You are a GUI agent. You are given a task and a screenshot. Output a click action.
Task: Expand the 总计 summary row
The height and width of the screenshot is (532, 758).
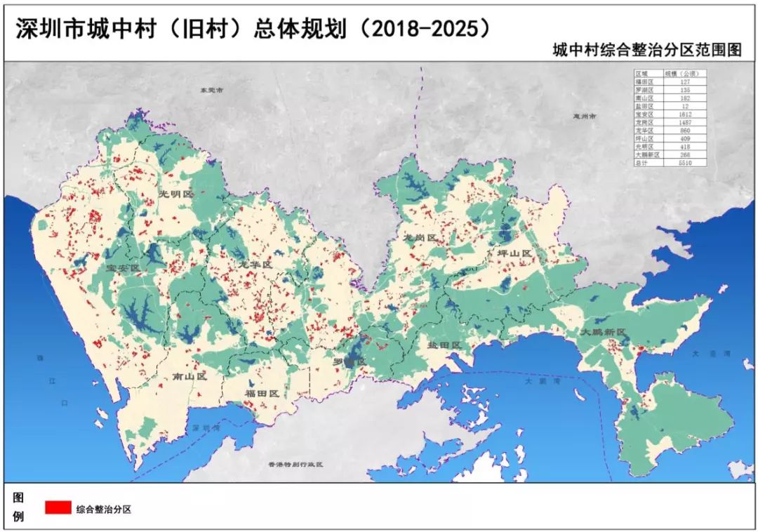pyautogui.click(x=642, y=161)
